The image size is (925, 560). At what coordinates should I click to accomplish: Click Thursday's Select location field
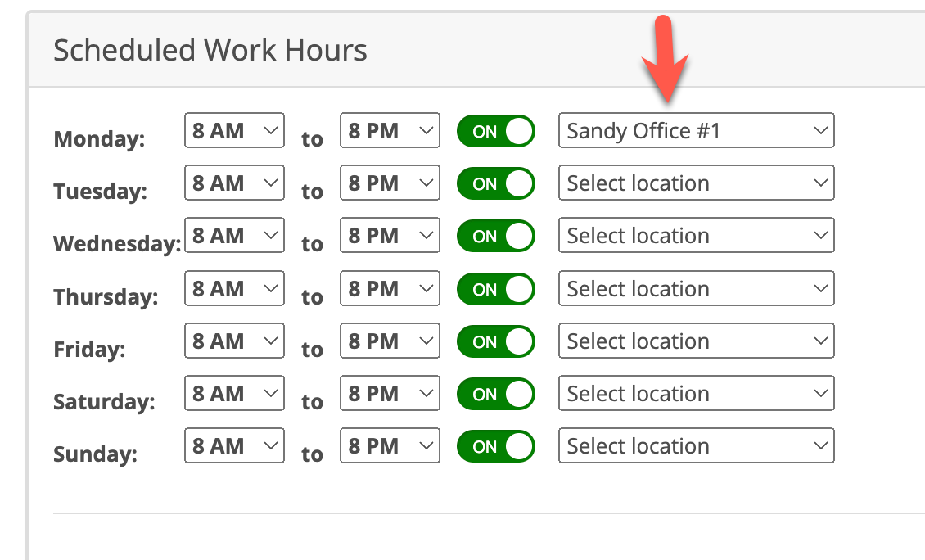point(696,288)
